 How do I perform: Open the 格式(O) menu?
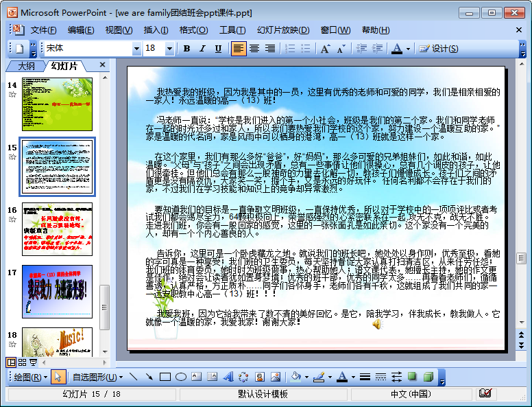[193, 30]
